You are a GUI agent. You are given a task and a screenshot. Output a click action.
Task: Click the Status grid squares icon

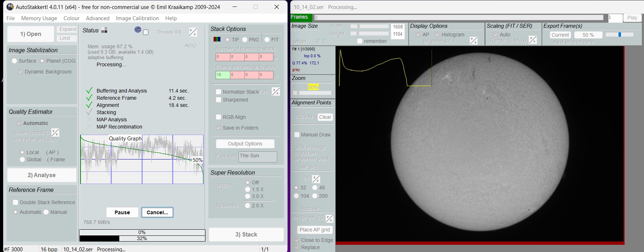[x=104, y=30]
